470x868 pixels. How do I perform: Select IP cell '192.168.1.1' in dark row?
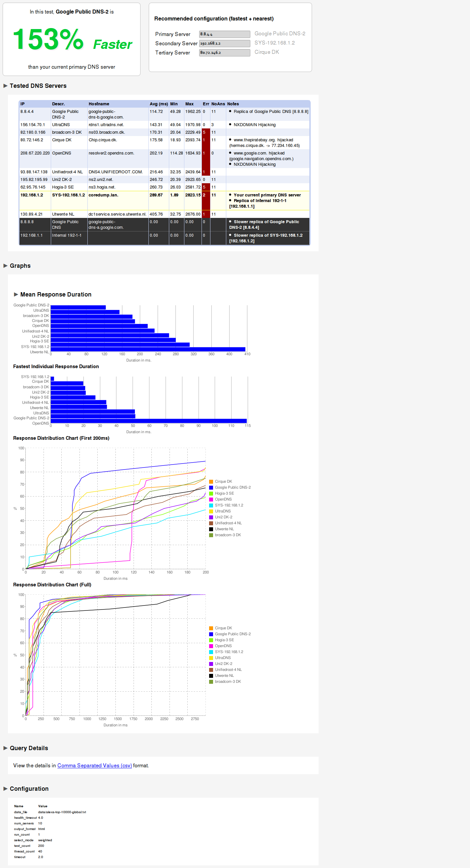pyautogui.click(x=32, y=235)
